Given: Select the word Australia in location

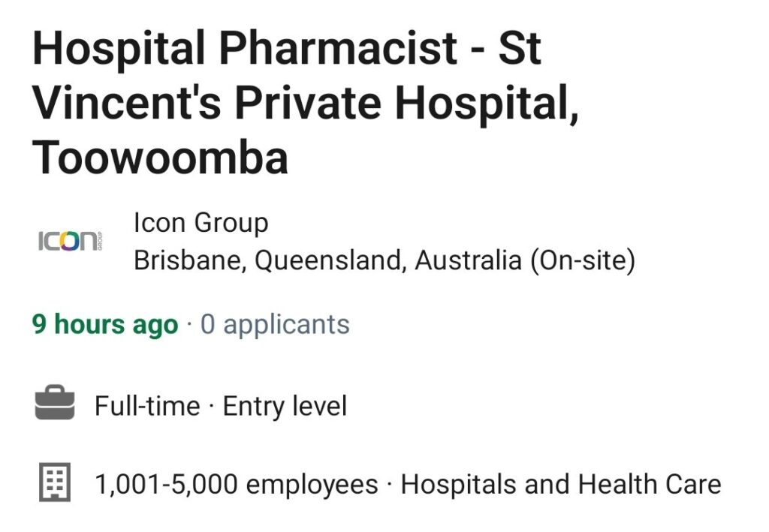Looking at the screenshot, I should (x=469, y=260).
